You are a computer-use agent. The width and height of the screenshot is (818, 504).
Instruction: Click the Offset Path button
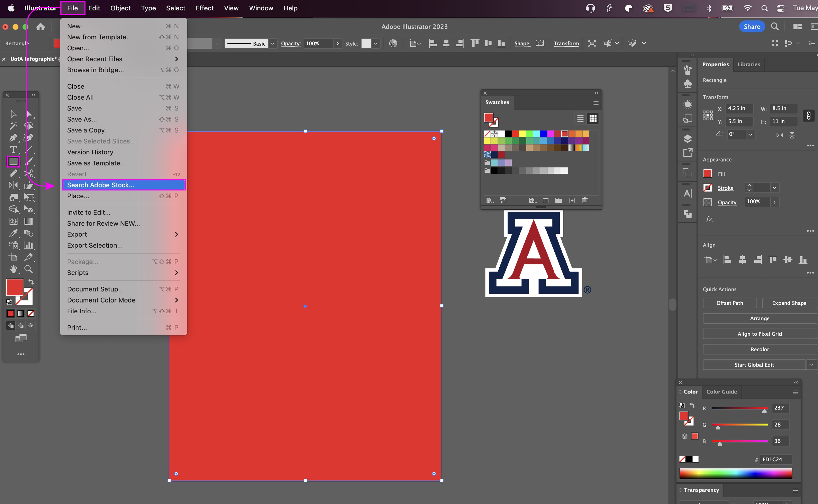coord(729,303)
